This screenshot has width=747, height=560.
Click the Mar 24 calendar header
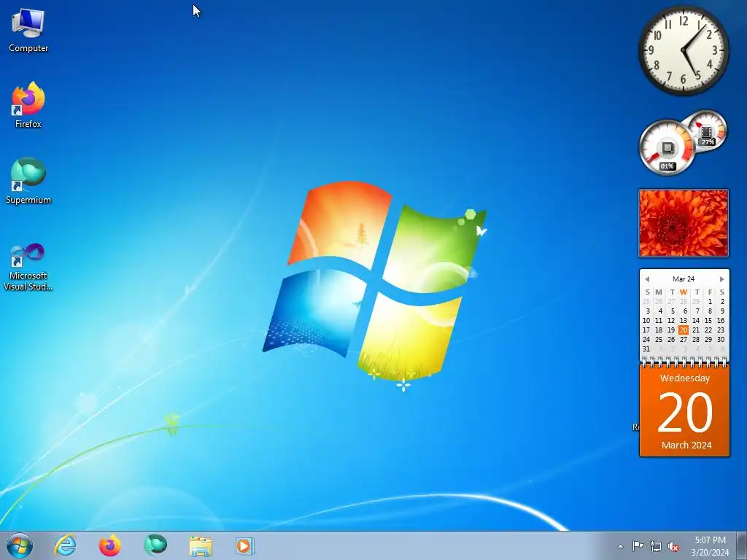tap(683, 279)
